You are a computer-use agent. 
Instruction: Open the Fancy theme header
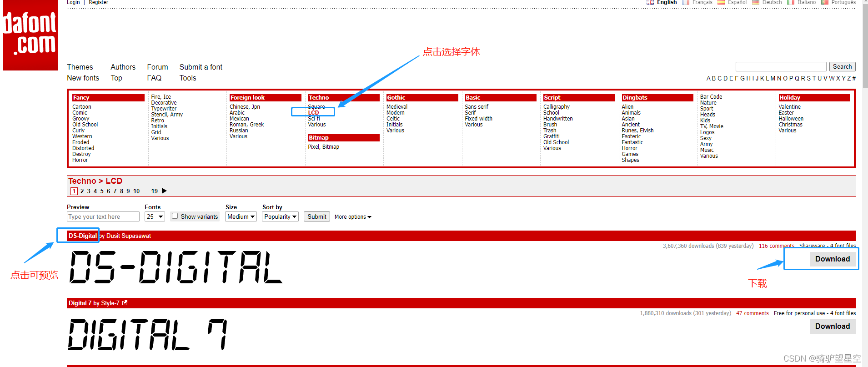(108, 98)
